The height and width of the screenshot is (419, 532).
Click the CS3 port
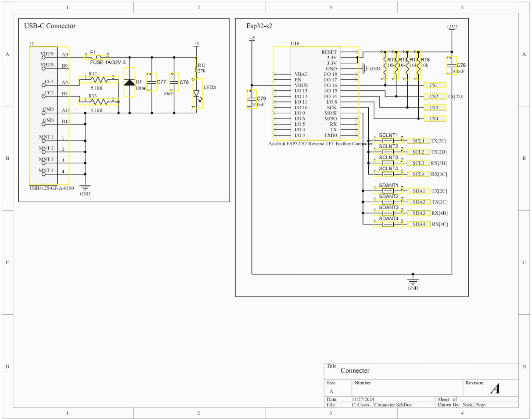coord(435,107)
